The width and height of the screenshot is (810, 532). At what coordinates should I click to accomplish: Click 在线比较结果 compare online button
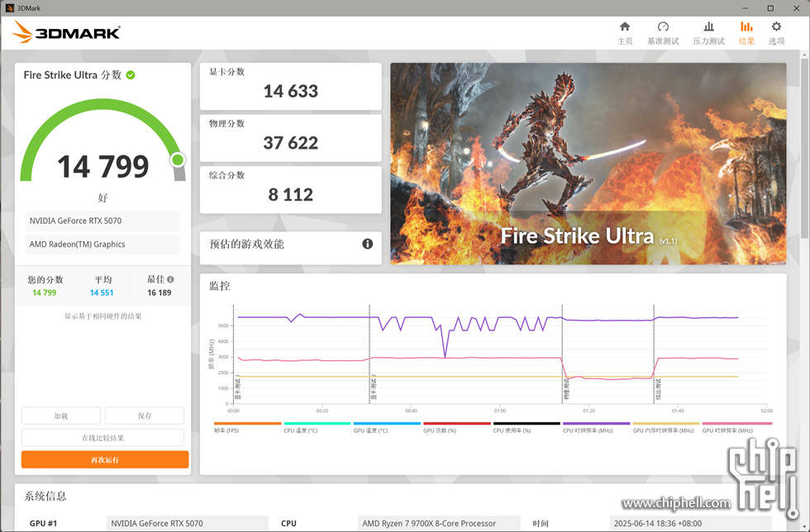pyautogui.click(x=102, y=438)
